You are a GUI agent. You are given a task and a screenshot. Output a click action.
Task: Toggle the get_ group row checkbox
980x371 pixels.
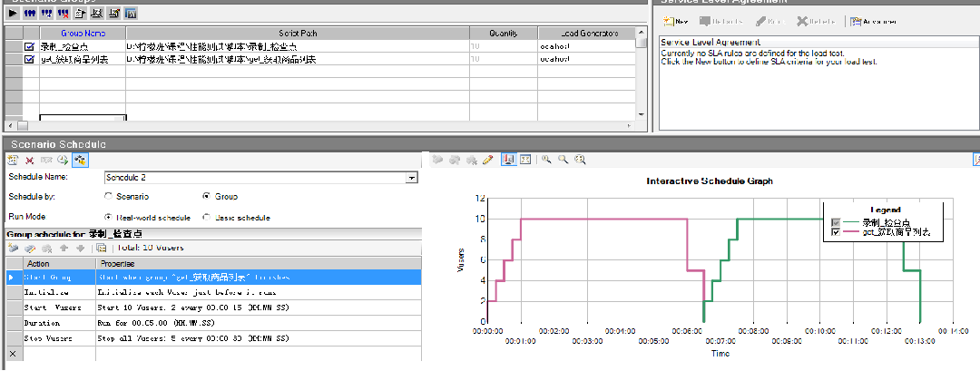tap(29, 58)
